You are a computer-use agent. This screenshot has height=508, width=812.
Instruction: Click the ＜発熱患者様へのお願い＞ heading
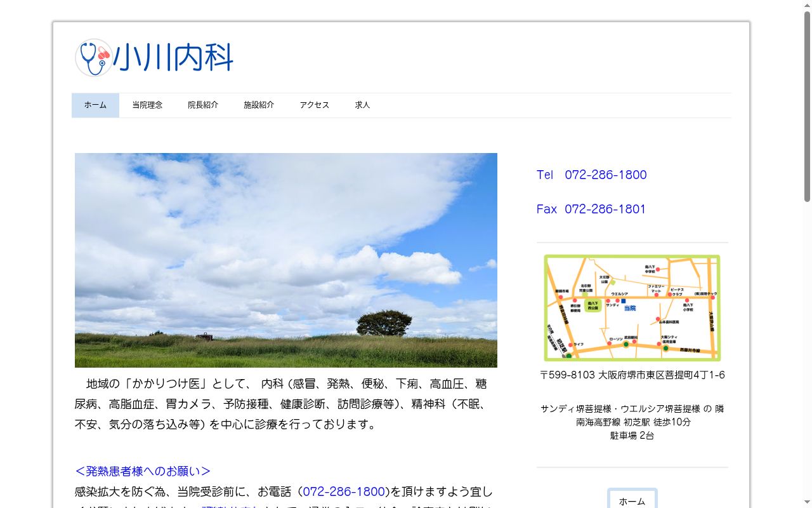[x=143, y=471]
